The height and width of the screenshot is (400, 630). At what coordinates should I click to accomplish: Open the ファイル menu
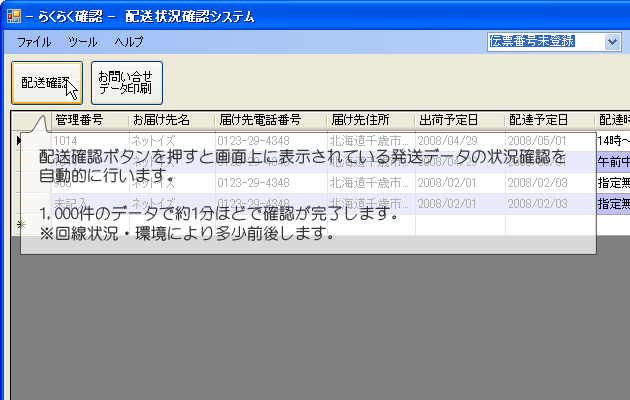tap(34, 42)
